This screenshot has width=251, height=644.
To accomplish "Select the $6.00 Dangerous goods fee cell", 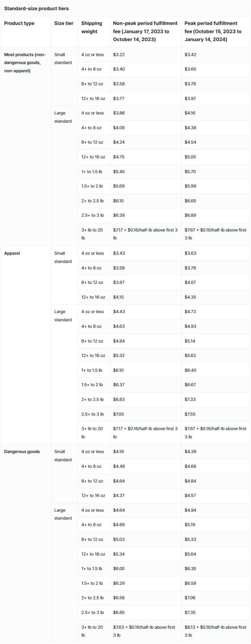I will pyautogui.click(x=119, y=569).
